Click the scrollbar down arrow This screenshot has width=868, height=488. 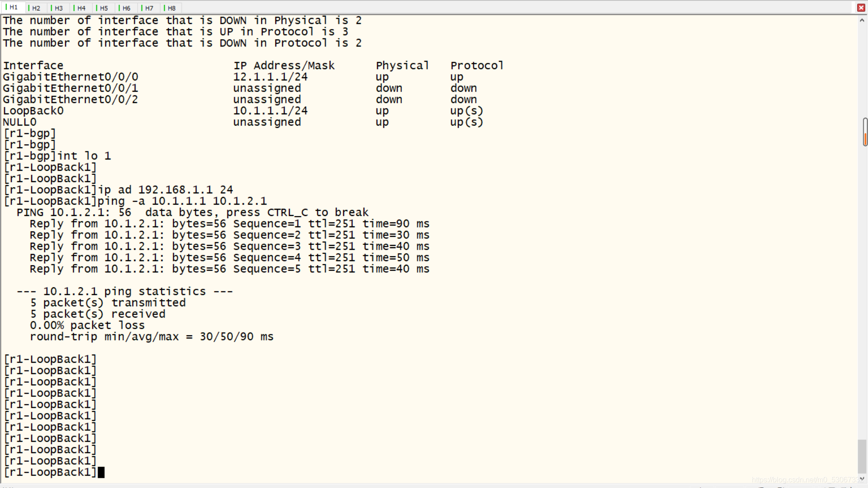[862, 479]
